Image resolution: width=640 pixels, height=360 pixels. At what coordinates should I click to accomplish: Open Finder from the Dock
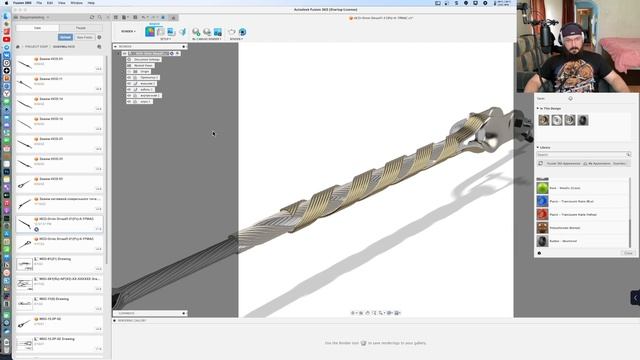coord(6,16)
